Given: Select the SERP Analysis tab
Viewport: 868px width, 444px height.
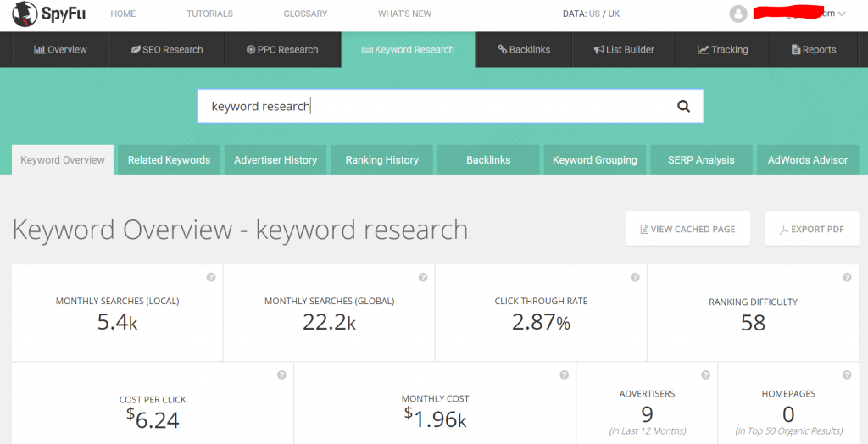Looking at the screenshot, I should 701,160.
